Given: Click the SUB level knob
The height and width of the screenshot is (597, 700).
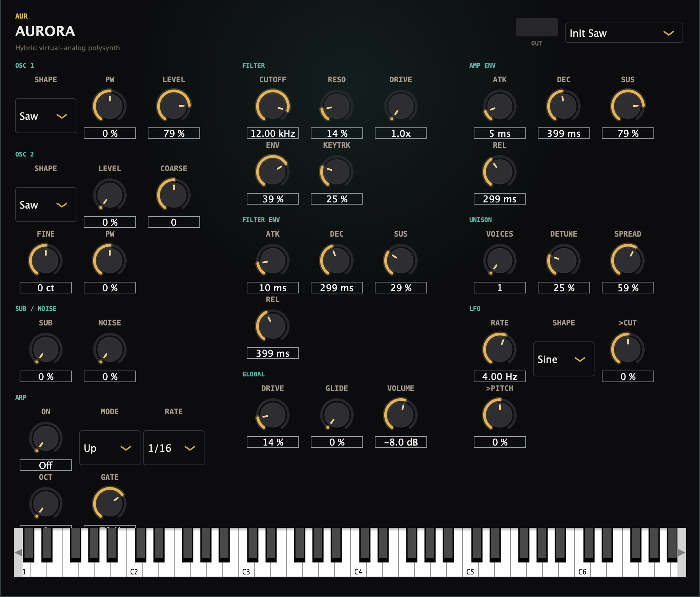Looking at the screenshot, I should [x=46, y=349].
